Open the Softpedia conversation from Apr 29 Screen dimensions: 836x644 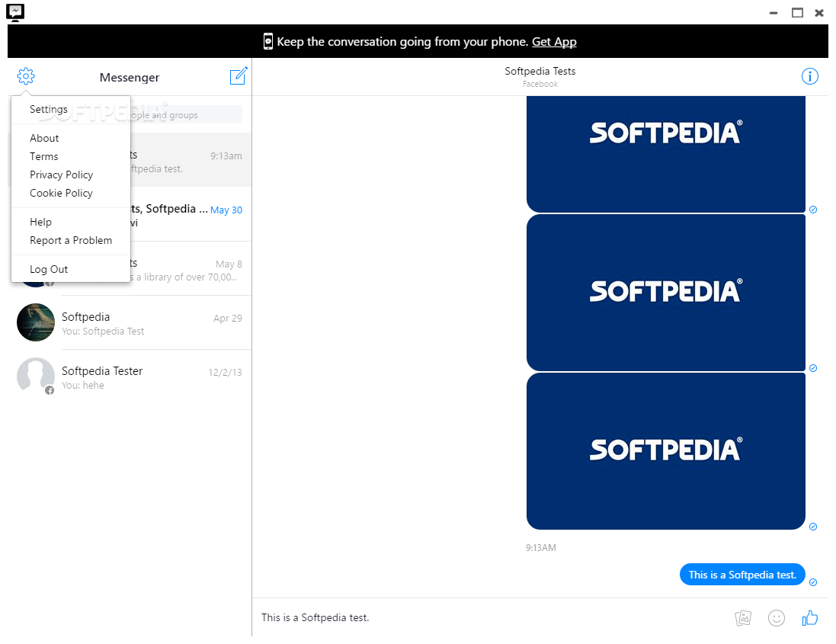[130, 323]
